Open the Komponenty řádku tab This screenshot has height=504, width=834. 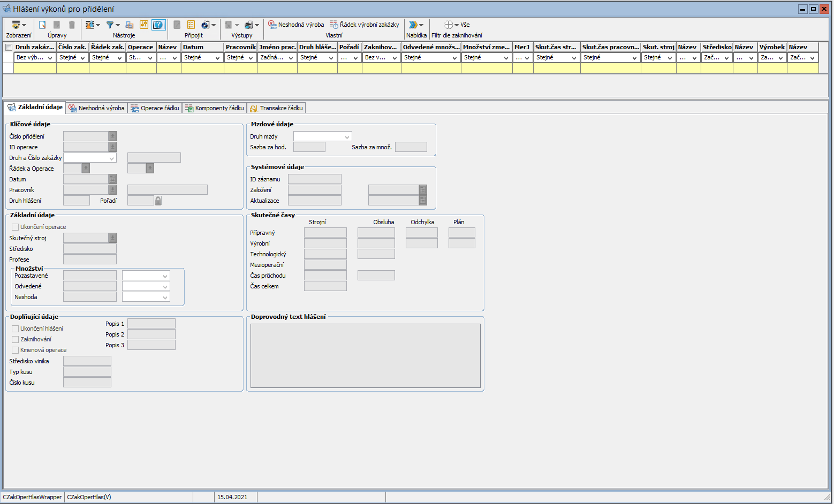(x=214, y=108)
